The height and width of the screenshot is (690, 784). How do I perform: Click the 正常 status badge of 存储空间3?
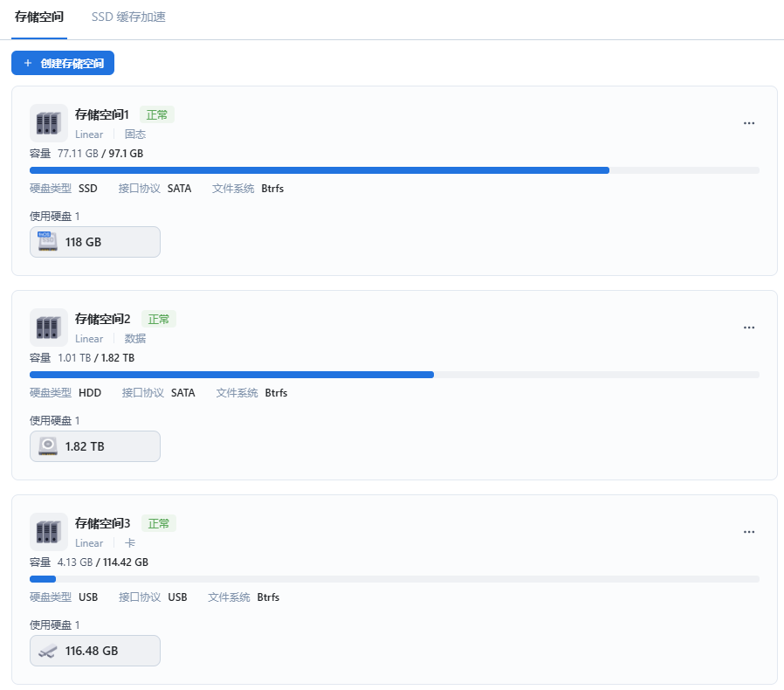pyautogui.click(x=159, y=524)
